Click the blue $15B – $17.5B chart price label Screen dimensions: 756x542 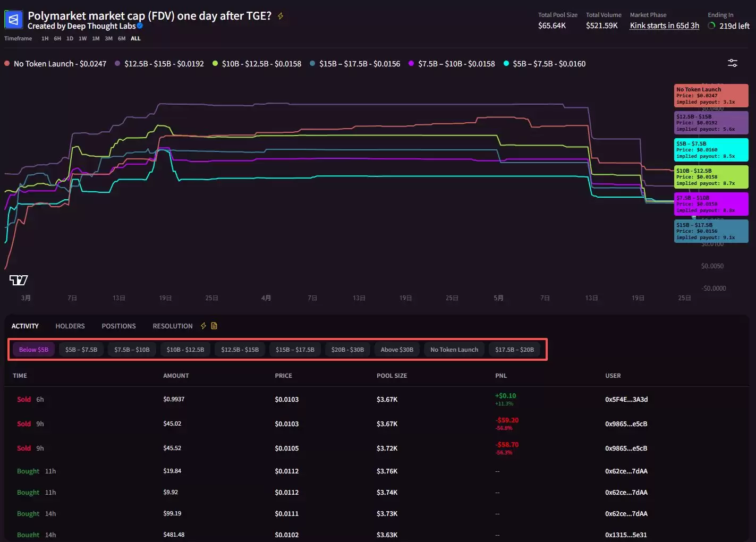(711, 231)
